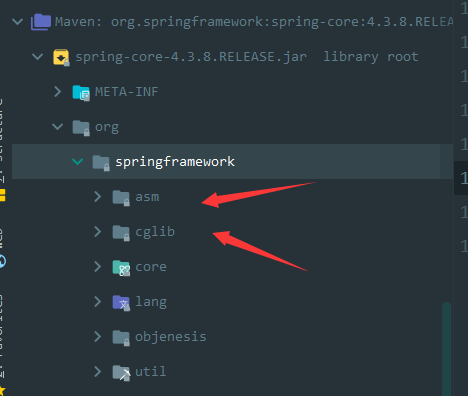Expand the lang package arrow
The image size is (468, 396).
coord(98,302)
